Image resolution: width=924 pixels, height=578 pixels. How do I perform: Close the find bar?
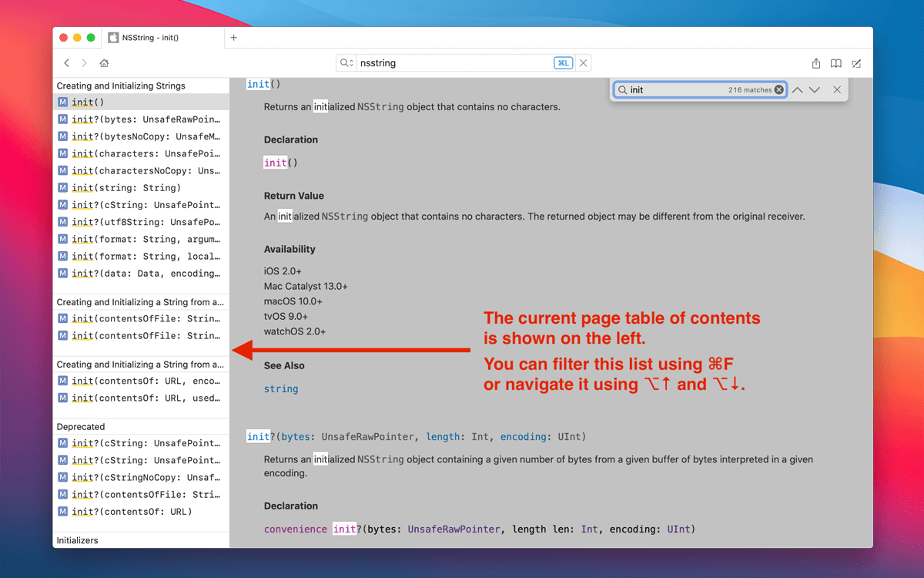tap(837, 90)
